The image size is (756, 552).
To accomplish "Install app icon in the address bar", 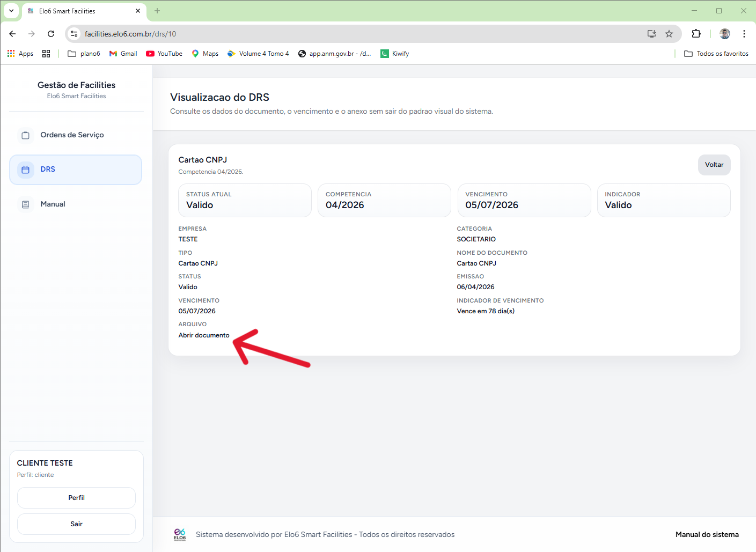I will pyautogui.click(x=652, y=34).
